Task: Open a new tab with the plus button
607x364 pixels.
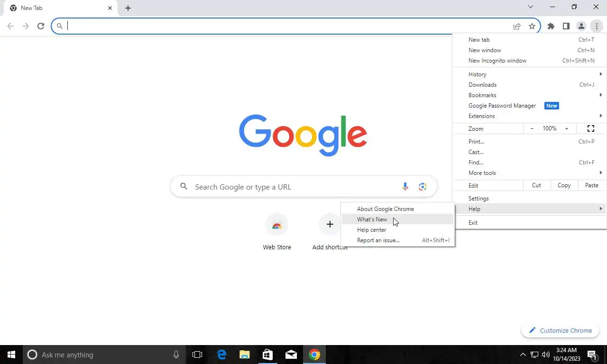Action: click(x=128, y=8)
